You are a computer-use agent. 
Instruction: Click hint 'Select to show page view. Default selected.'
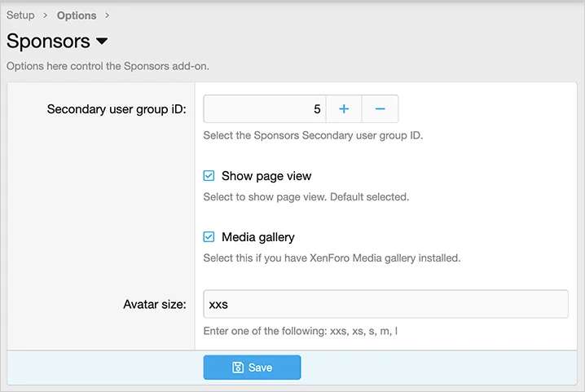pyautogui.click(x=306, y=196)
